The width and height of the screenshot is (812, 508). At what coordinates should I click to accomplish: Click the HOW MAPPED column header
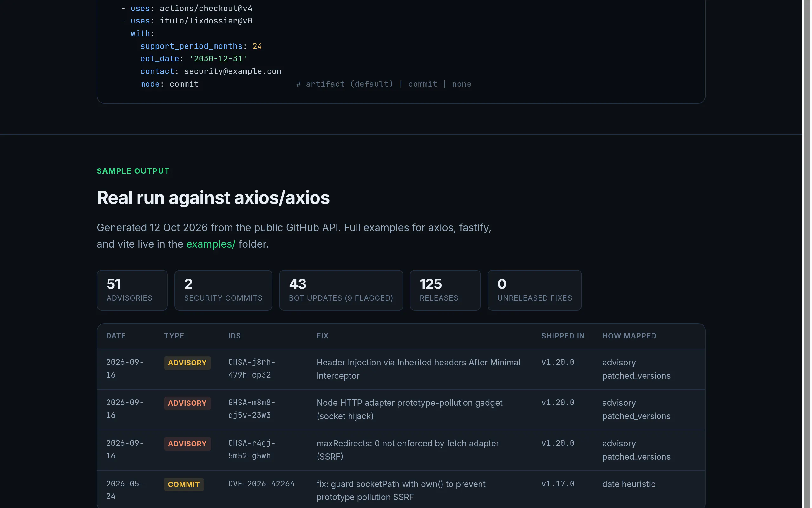(629, 336)
